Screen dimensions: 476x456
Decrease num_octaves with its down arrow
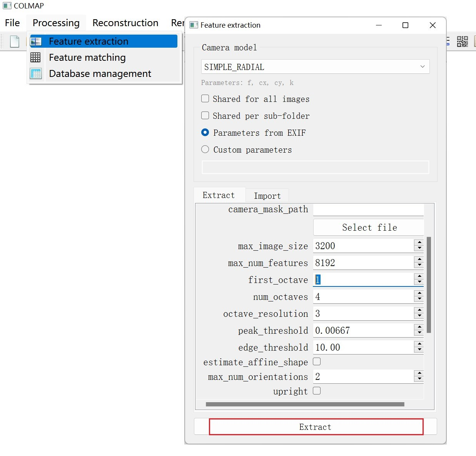(x=419, y=299)
